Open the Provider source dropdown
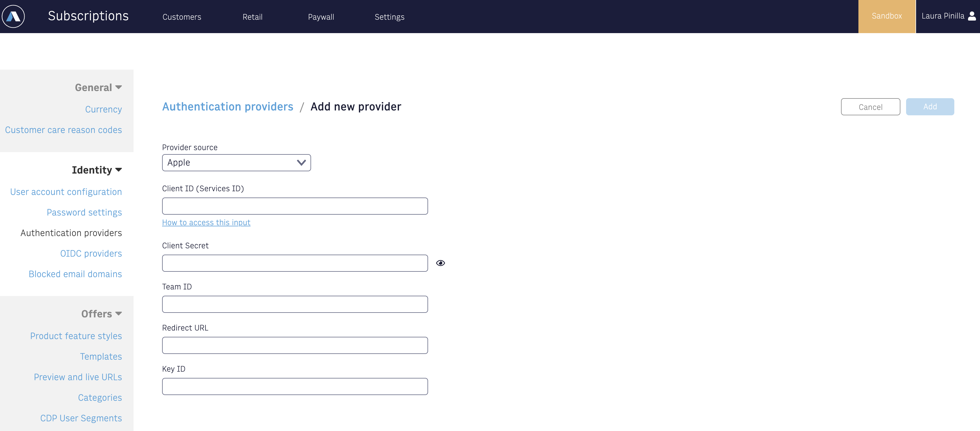Screen dimensions: 980x431 point(236,163)
